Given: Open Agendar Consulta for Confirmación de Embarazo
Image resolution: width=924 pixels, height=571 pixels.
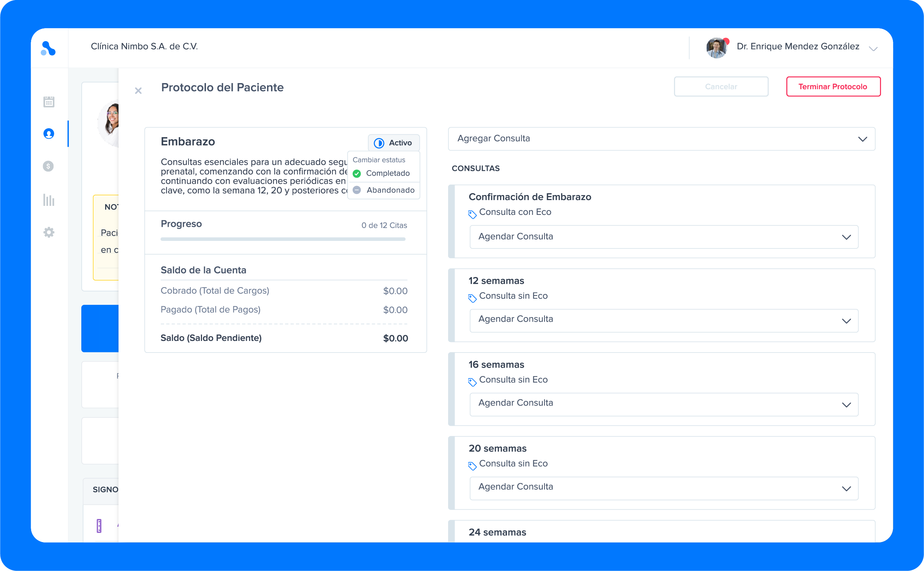Looking at the screenshot, I should point(663,237).
